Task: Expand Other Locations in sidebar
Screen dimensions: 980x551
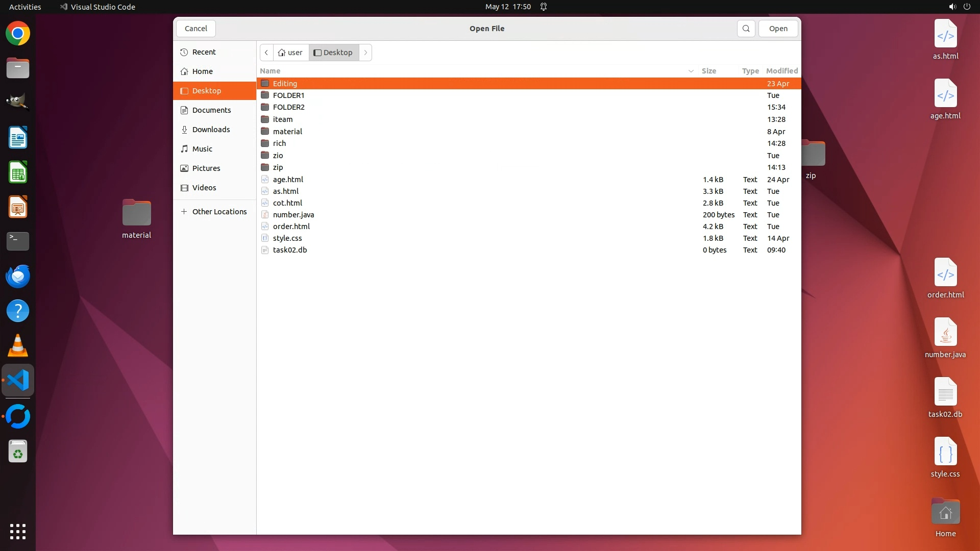Action: pyautogui.click(x=213, y=212)
